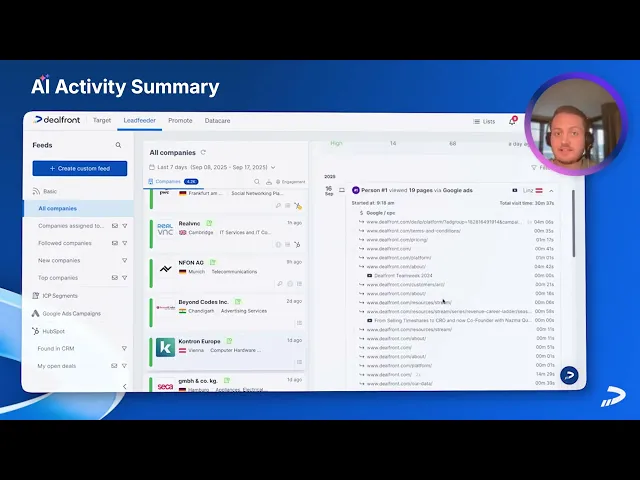The width and height of the screenshot is (640, 480).
Task: Click the email icon beside My open deals
Action: point(114,366)
